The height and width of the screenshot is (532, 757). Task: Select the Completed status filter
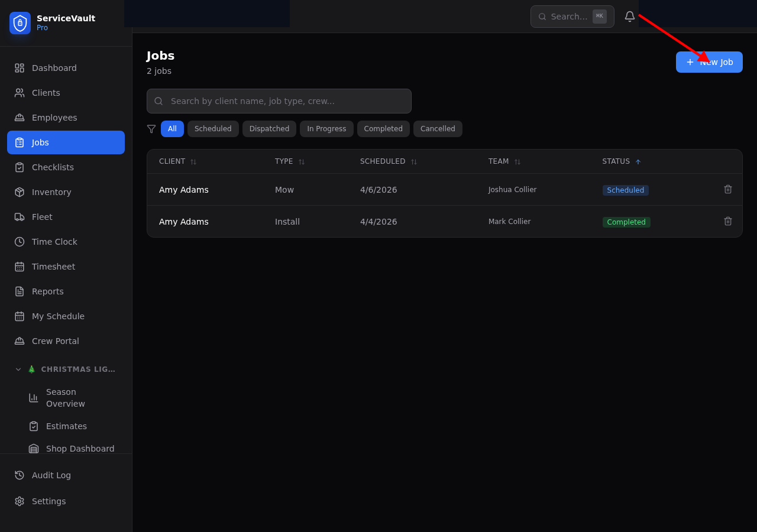coord(383,129)
